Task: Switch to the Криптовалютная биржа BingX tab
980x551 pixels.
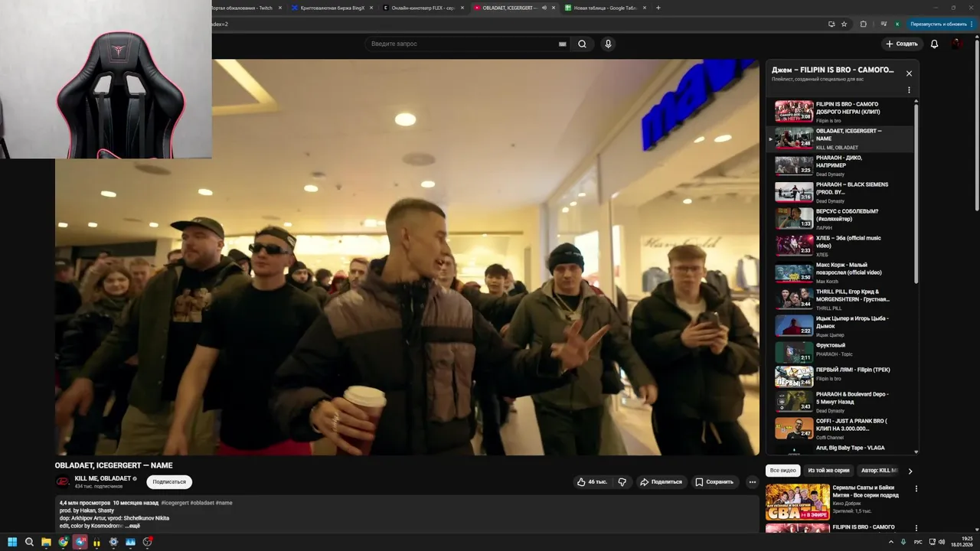Action: (x=333, y=8)
